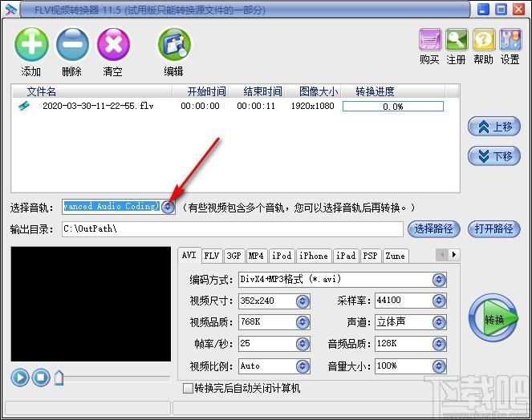Image resolution: width=532 pixels, height=420 pixels.
Task: Switch to the iPhone format tab
Action: tap(314, 256)
